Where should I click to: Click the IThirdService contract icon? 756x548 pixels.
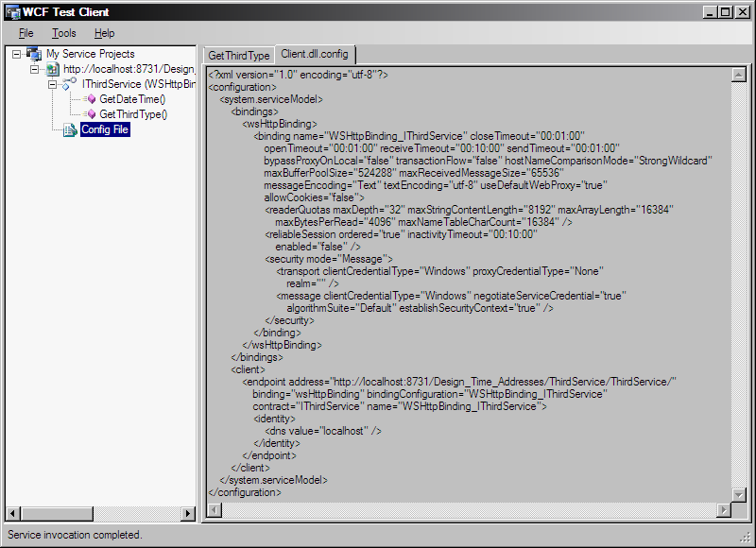point(69,84)
